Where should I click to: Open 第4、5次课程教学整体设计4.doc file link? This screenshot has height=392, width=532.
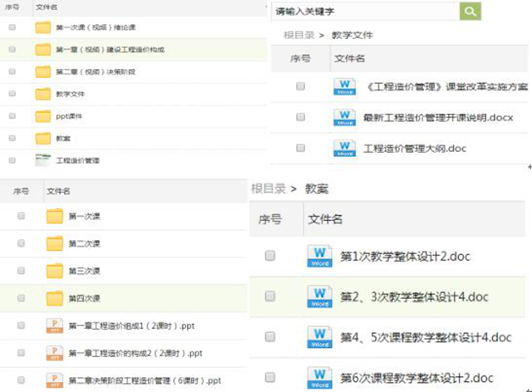426,337
